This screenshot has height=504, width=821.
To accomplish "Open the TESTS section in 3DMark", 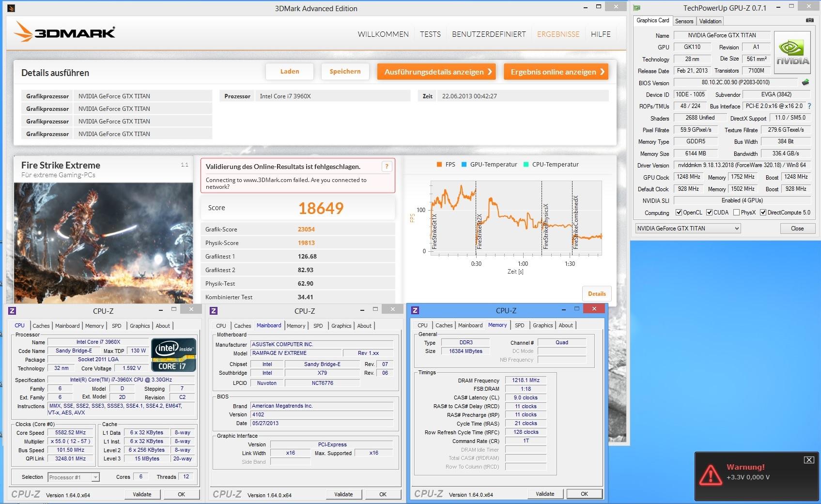I will coord(430,34).
